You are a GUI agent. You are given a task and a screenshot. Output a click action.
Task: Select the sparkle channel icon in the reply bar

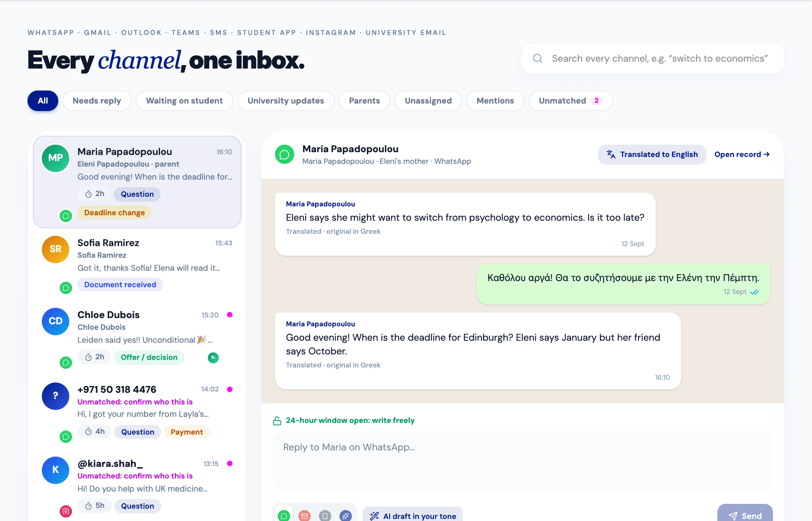(x=345, y=516)
